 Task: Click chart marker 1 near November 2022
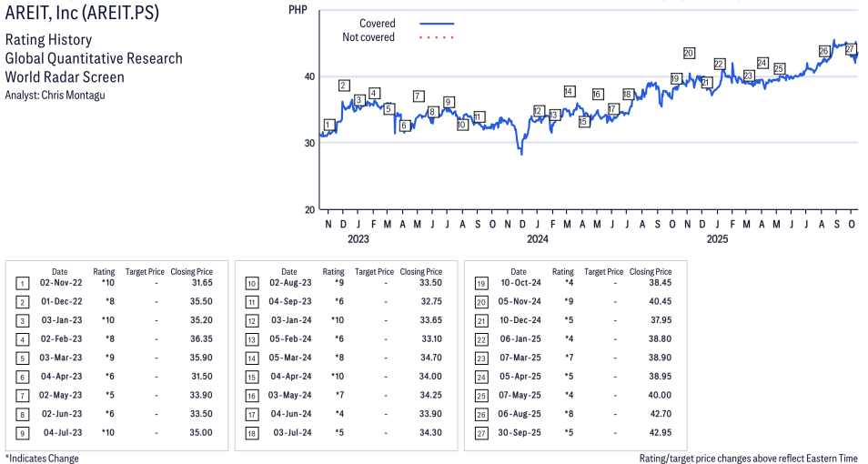[x=329, y=125]
